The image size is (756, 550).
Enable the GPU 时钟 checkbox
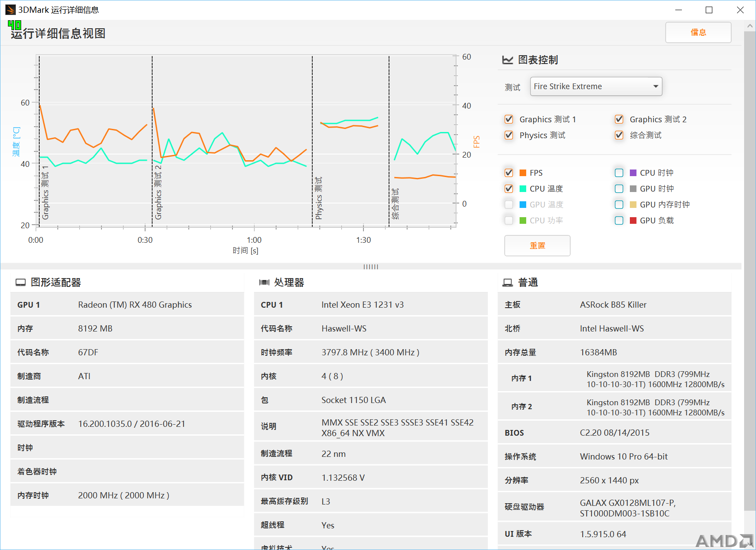click(619, 189)
